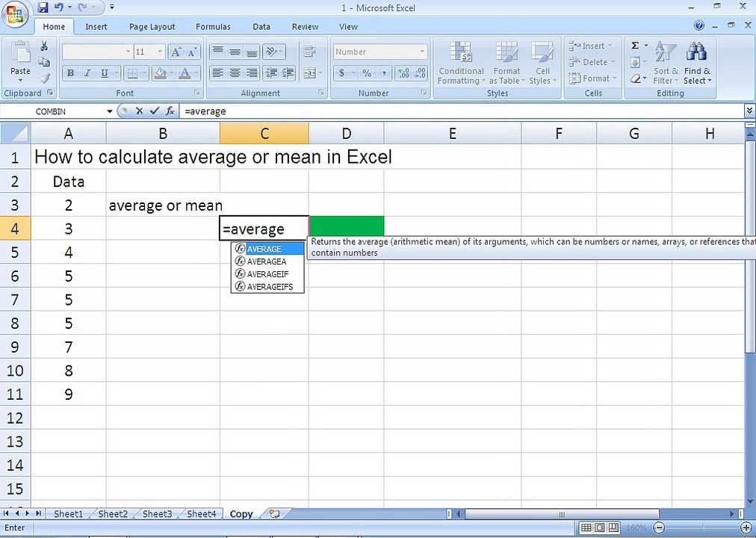Click the Borders button
Image resolution: width=756 pixels, height=538 pixels.
pyautogui.click(x=132, y=73)
